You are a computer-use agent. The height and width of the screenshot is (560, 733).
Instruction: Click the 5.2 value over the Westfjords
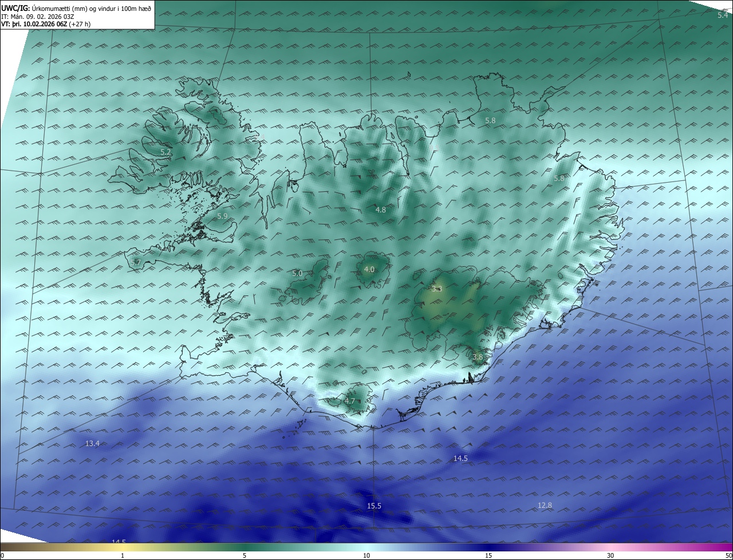click(165, 152)
